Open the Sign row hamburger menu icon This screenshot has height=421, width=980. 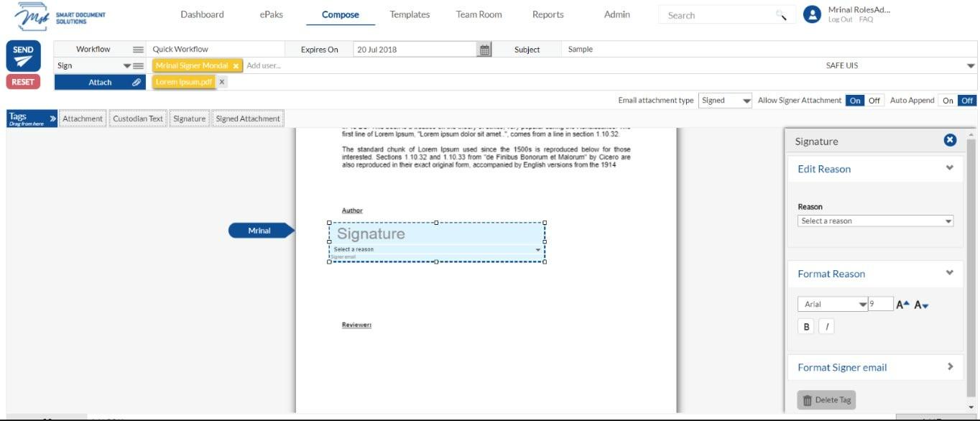139,65
